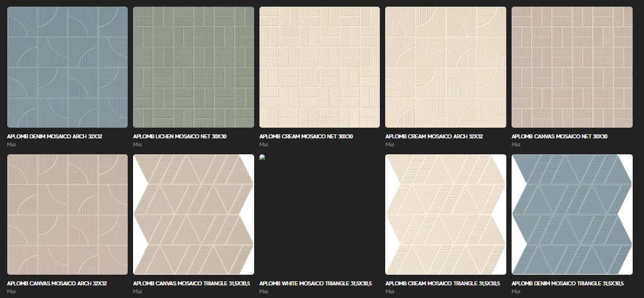
Task: Click the green Lichen Mosaico Net tile image
Action: click(x=193, y=67)
